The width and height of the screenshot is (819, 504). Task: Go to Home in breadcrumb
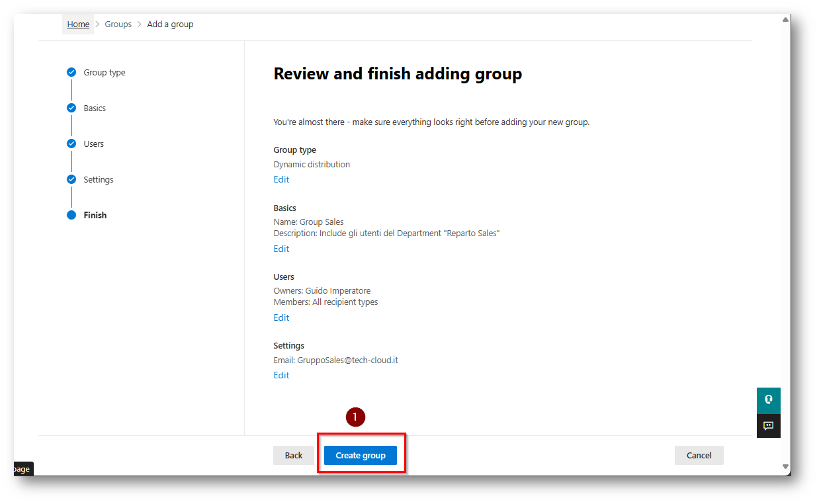coord(78,24)
